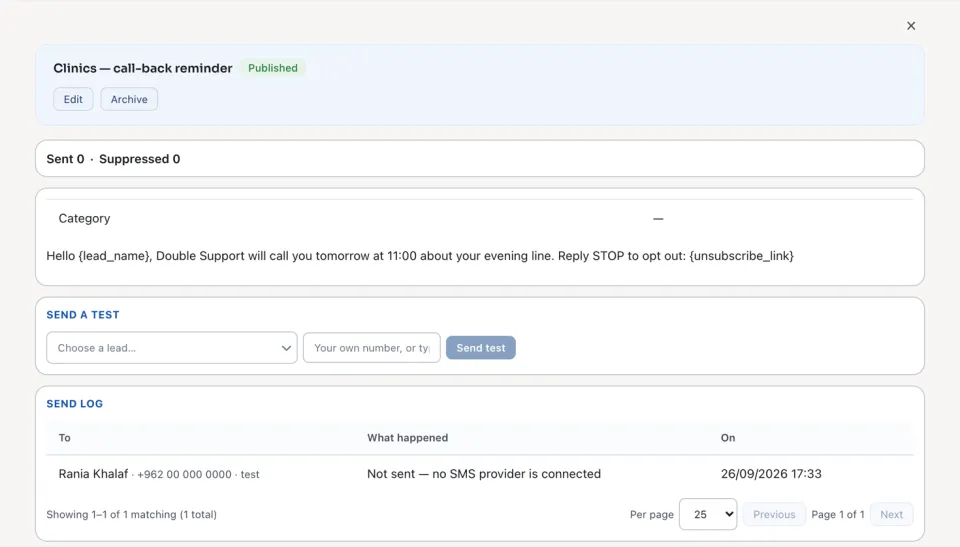Screen dimensions: 960x547
Task: Click the Suppressed 0 counter
Action: 140,159
